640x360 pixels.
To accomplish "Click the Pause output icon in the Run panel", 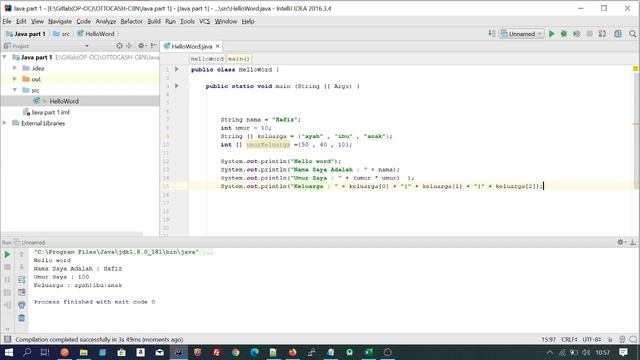I will click(7, 280).
